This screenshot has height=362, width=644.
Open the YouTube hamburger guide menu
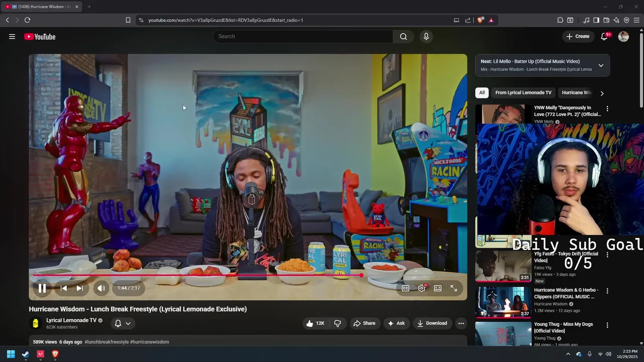point(12,36)
